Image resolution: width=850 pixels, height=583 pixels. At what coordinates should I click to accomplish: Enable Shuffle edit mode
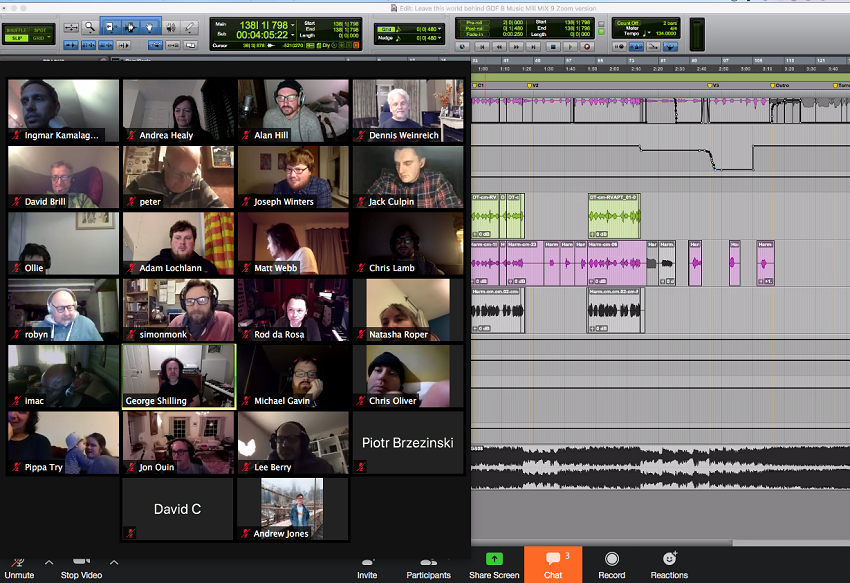click(x=16, y=30)
